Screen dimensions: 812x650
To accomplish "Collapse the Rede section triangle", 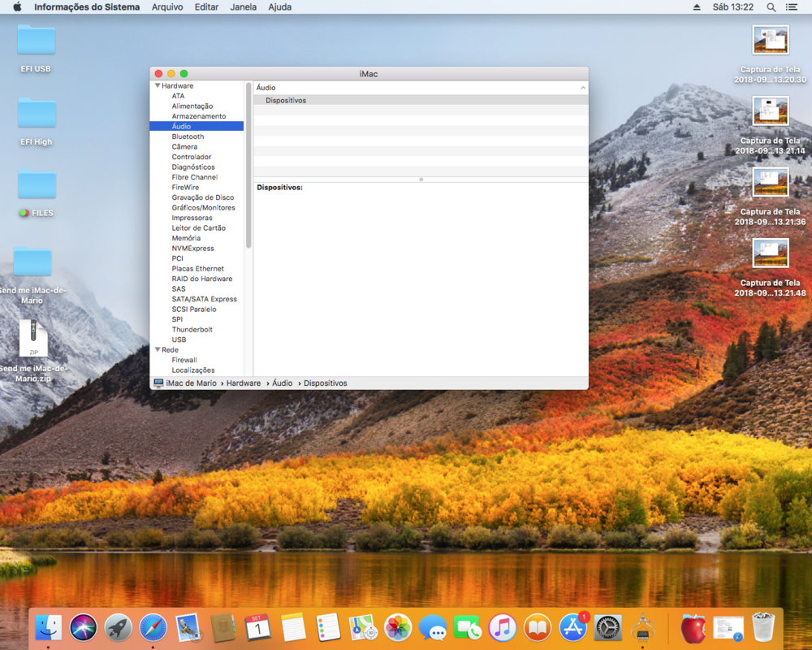I will click(158, 350).
